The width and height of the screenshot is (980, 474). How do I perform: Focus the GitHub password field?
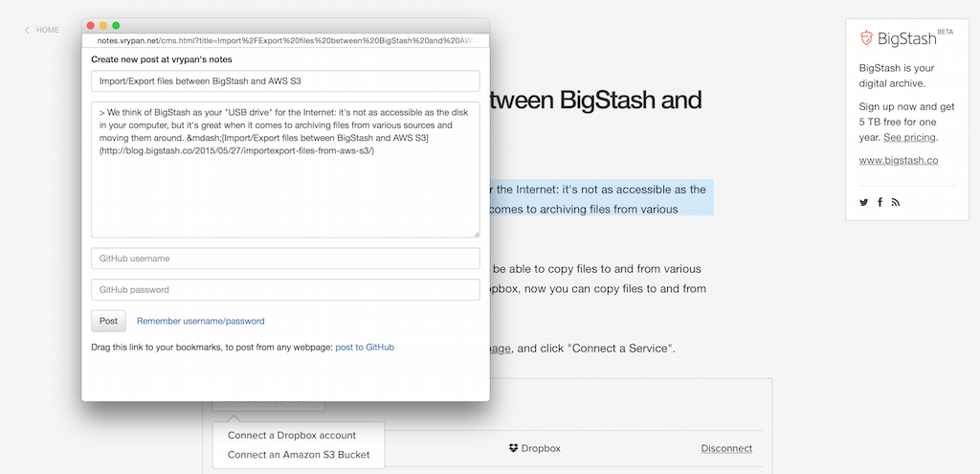click(285, 289)
